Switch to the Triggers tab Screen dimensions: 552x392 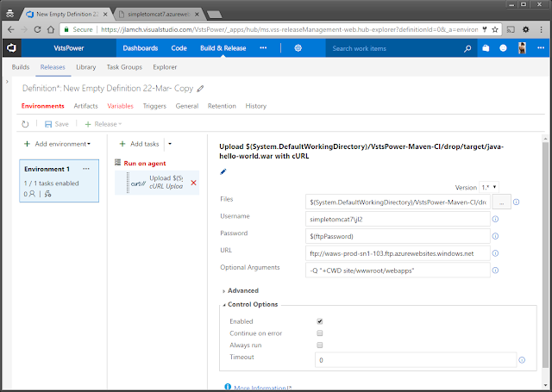point(154,106)
